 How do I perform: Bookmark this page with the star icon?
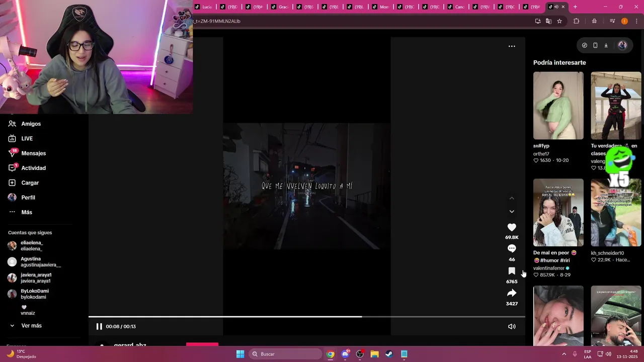tap(559, 21)
